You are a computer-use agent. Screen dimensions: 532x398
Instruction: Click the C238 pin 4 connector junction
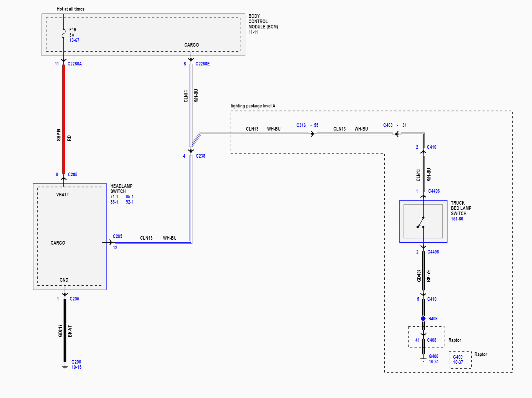(191, 151)
